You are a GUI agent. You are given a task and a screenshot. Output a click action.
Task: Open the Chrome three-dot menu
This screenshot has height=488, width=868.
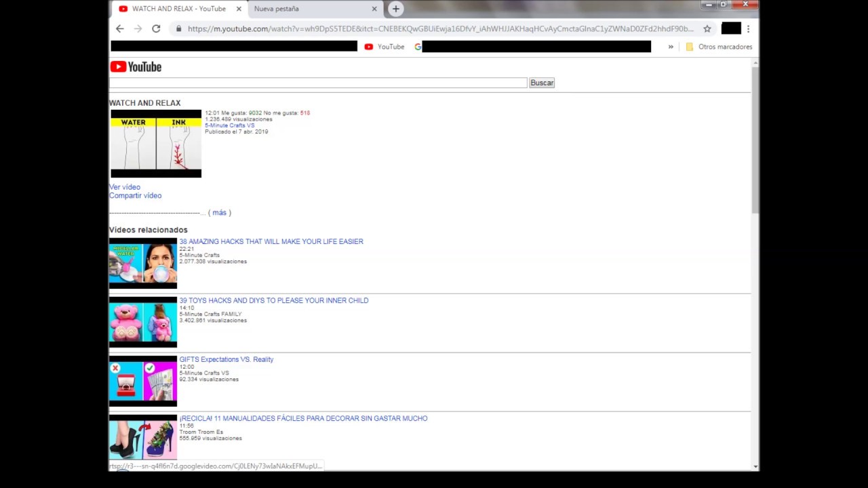click(x=748, y=28)
